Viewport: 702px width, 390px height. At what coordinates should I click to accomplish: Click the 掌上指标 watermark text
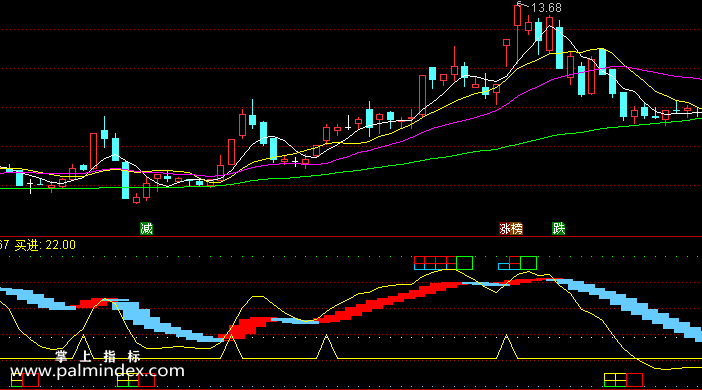click(98, 356)
